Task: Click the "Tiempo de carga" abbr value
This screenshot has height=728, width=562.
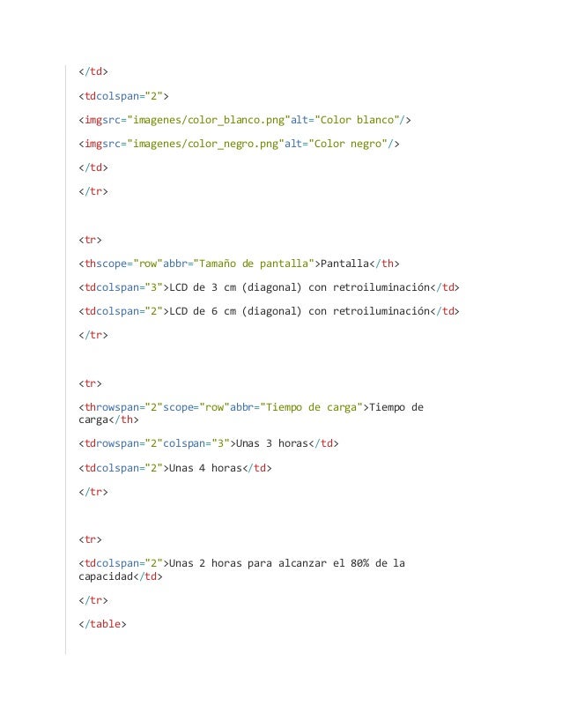Action: coord(312,407)
